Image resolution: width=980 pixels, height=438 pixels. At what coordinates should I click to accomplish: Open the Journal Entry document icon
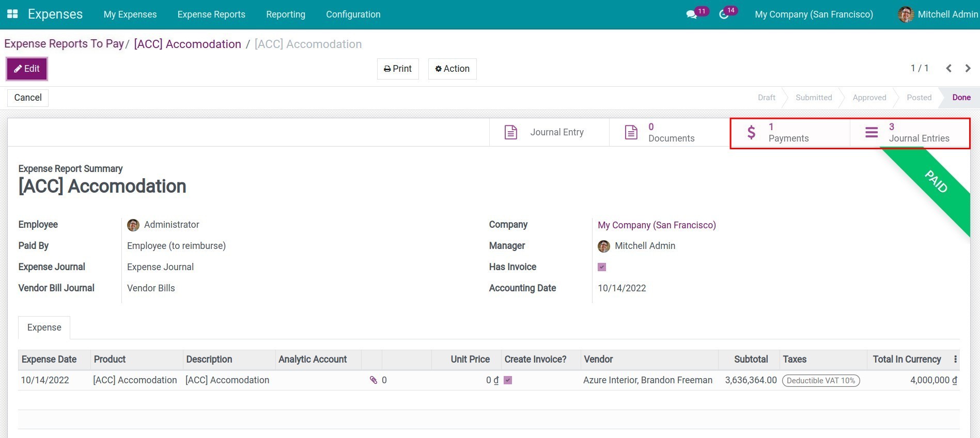pyautogui.click(x=510, y=132)
